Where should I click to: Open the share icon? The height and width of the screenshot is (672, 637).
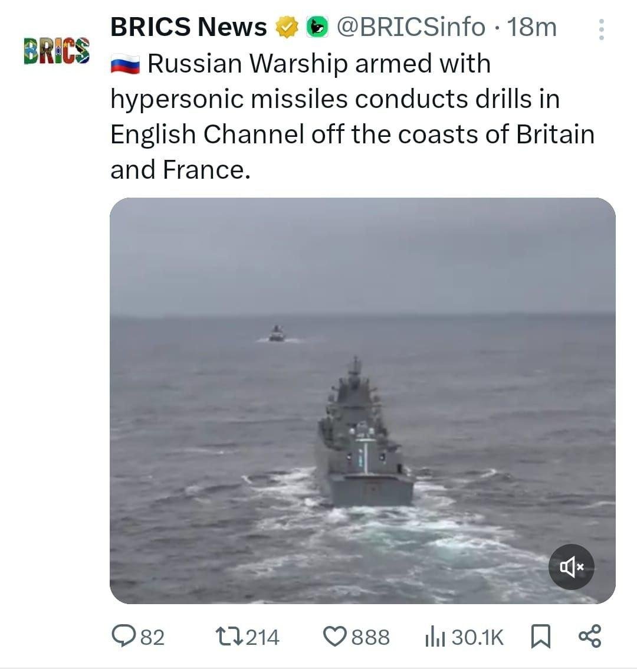[590, 636]
